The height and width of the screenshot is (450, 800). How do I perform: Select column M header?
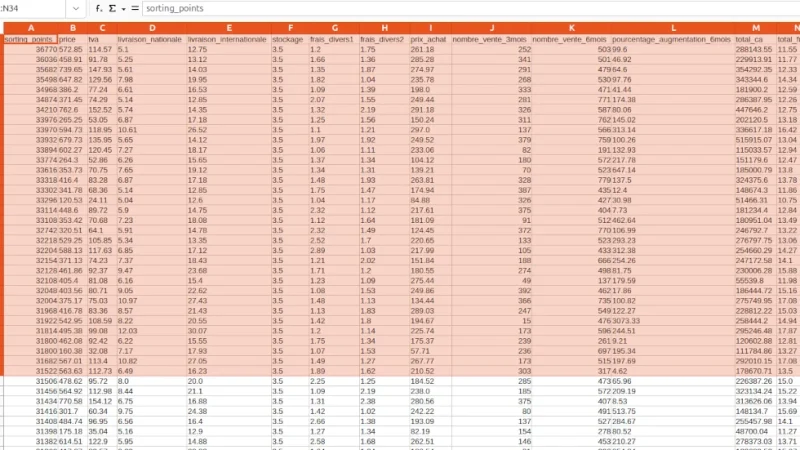[x=756, y=28]
